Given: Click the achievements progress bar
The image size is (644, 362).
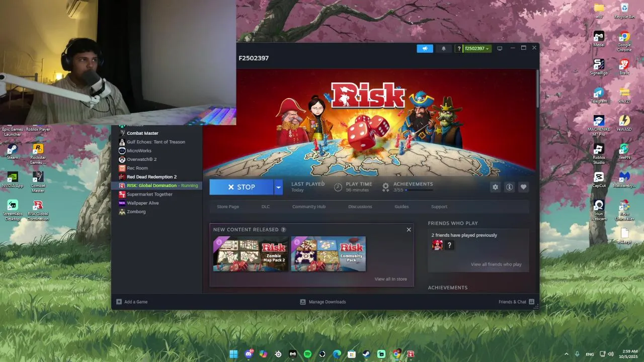Looking at the screenshot, I should point(419,190).
